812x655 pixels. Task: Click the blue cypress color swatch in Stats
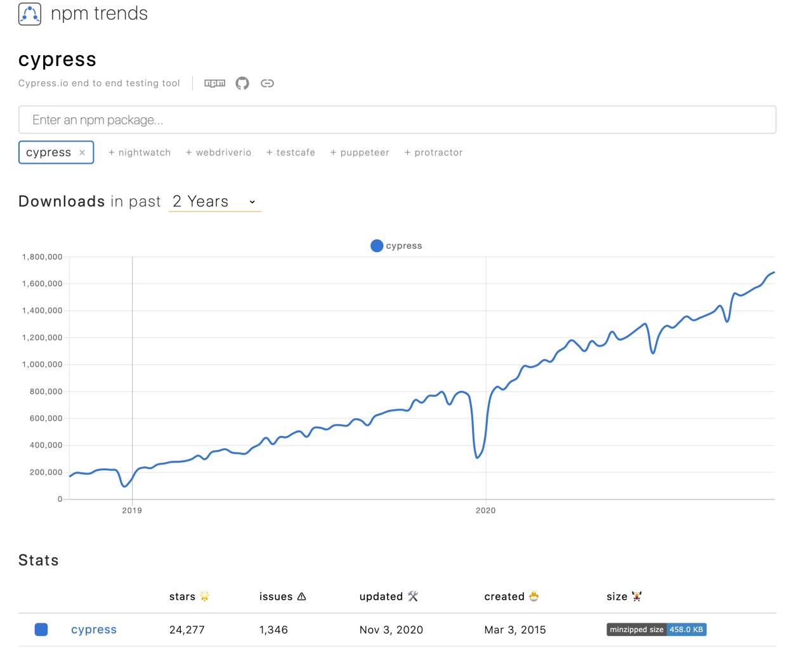click(41, 630)
